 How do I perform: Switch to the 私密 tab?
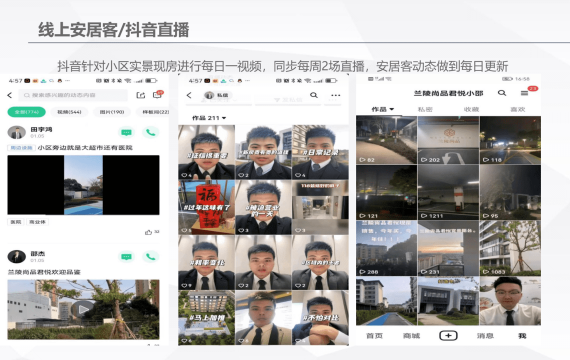[425, 109]
